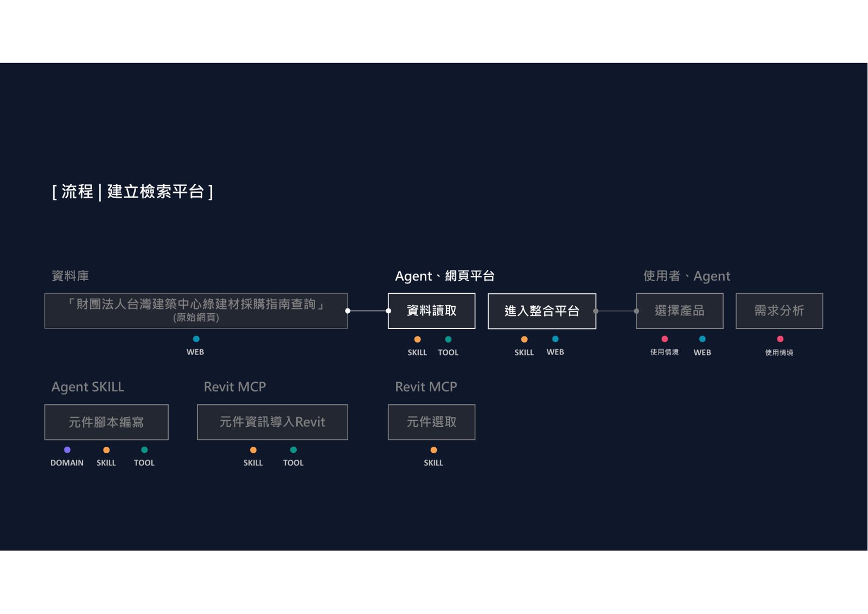
Task: Click the orange SKILL dot under 進入整合平台
Action: (x=524, y=339)
